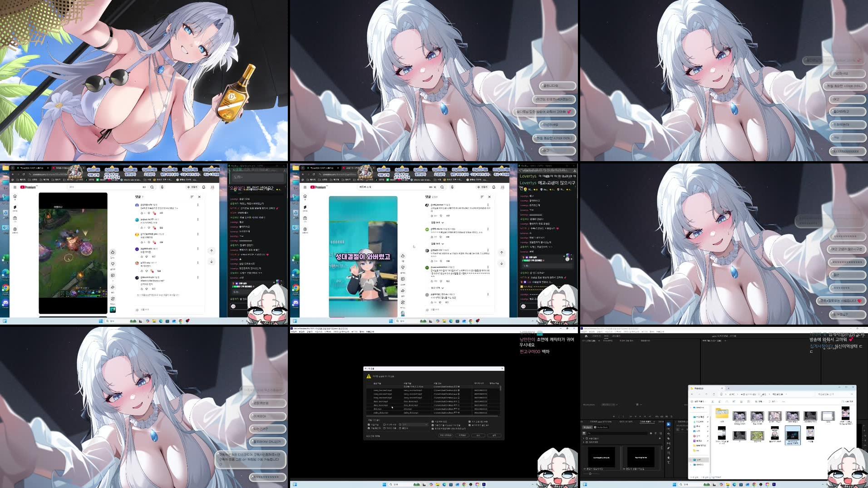Go to next Short in League of Legends frame
Screen dimensions: 868x488
pos(212,262)
